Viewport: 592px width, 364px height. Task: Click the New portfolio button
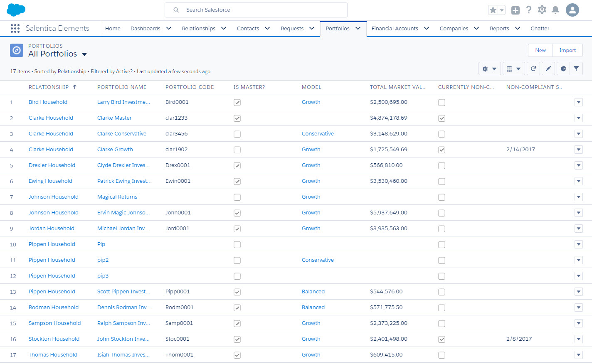(x=540, y=50)
